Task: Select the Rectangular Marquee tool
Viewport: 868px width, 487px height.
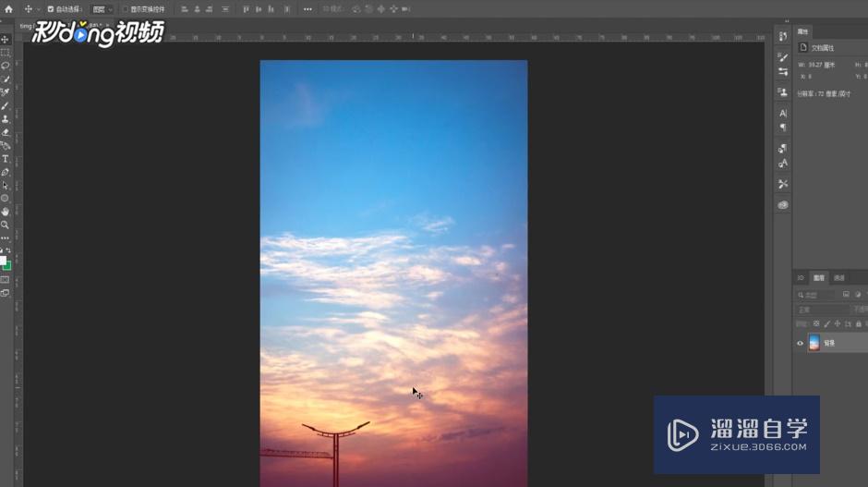Action: [5, 53]
